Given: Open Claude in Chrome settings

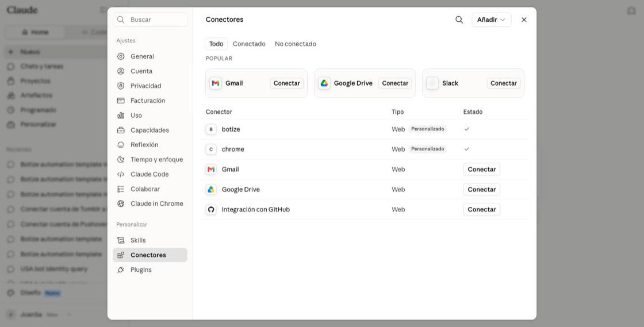Looking at the screenshot, I should 150,203.
